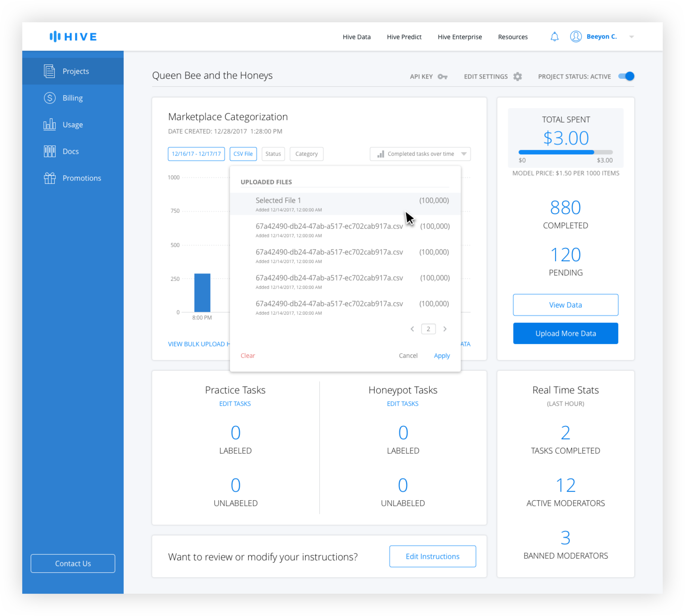Click the Edit Instructions button
This screenshot has width=685, height=616.
pyautogui.click(x=432, y=557)
